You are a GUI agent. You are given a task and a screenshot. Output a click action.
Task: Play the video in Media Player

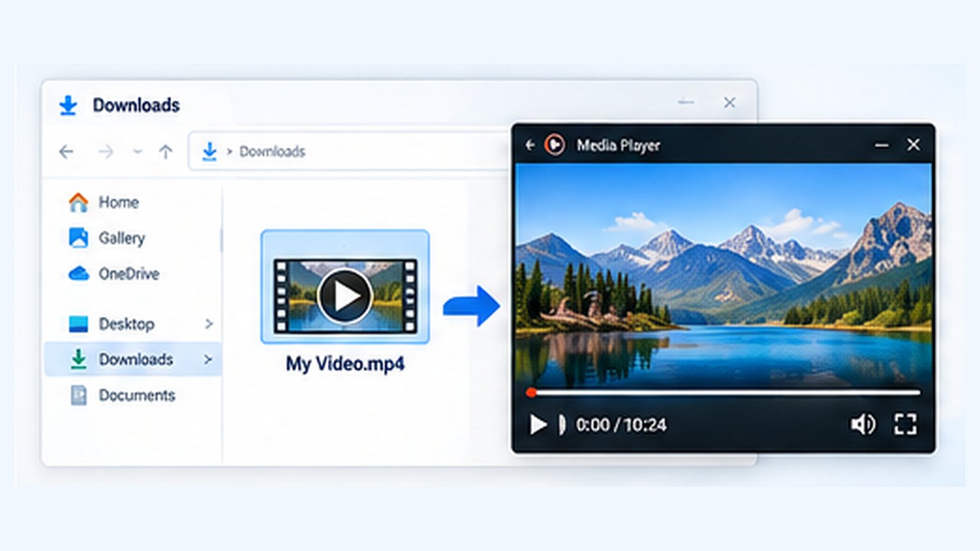tap(538, 425)
